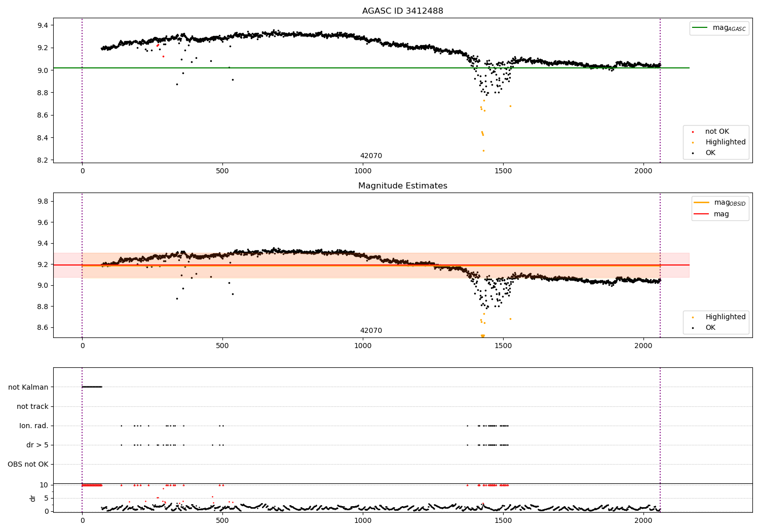
Task: Click the '42070' label in the top plot
Action: [371, 156]
